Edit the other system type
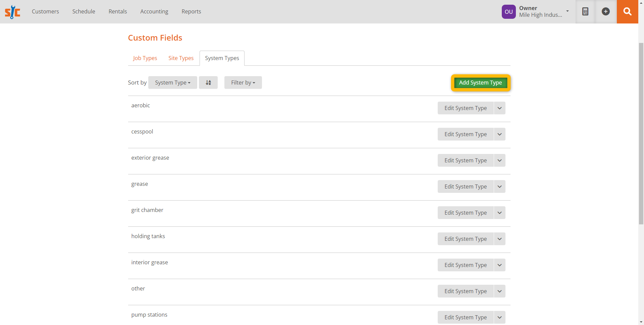 [466, 291]
